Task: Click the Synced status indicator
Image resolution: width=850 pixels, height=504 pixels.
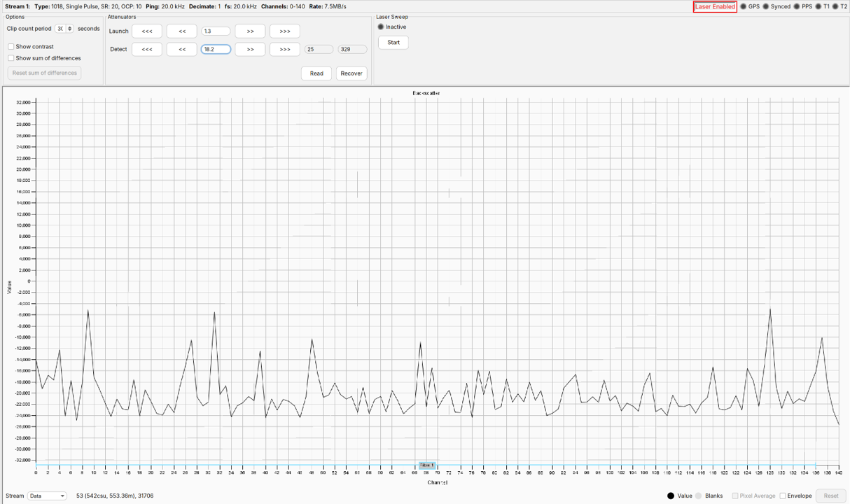Action: (765, 6)
